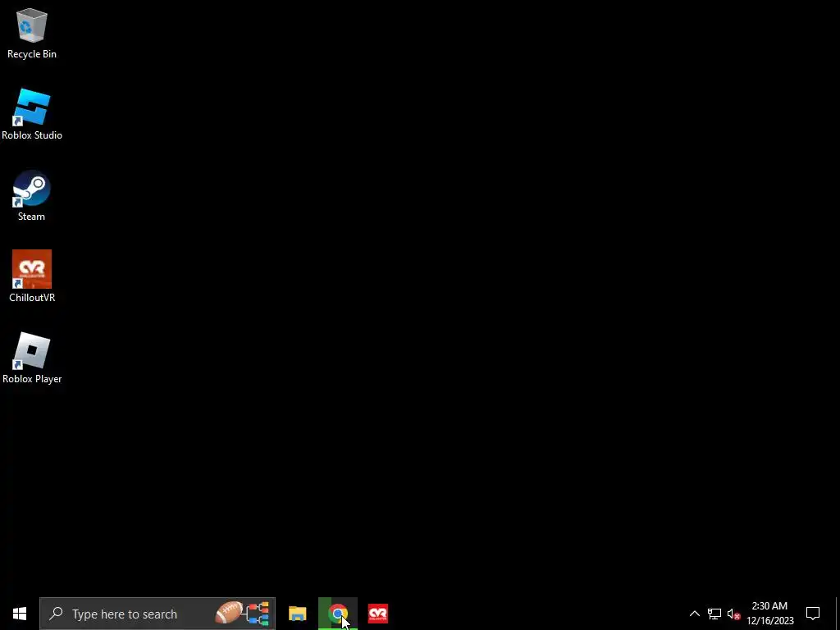Click the Roblox Studio label text
Viewport: 840px width, 630px height.
tap(32, 135)
